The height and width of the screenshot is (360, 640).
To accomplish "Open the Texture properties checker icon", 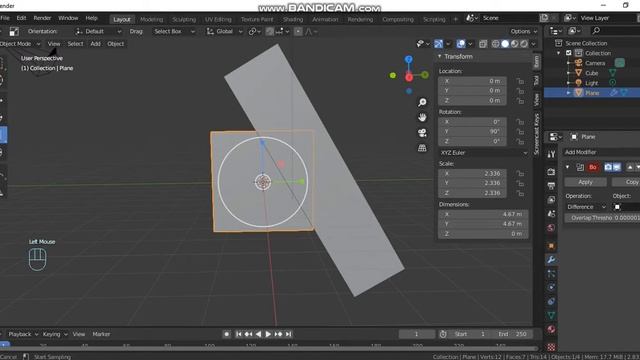I will click(551, 347).
